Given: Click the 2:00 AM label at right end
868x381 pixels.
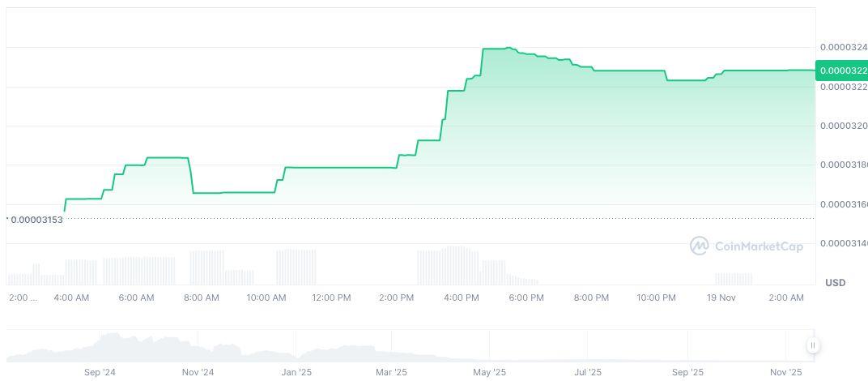Looking at the screenshot, I should coord(787,298).
